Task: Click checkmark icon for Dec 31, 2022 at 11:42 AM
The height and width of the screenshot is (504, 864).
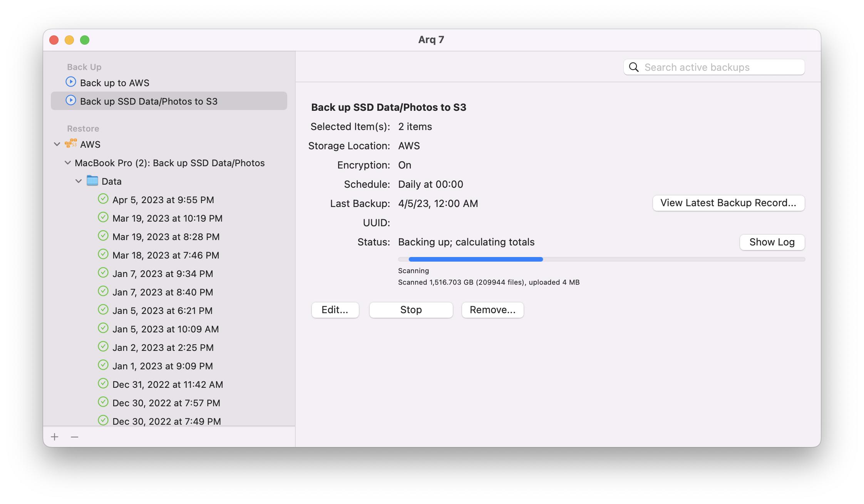Action: pos(103,384)
